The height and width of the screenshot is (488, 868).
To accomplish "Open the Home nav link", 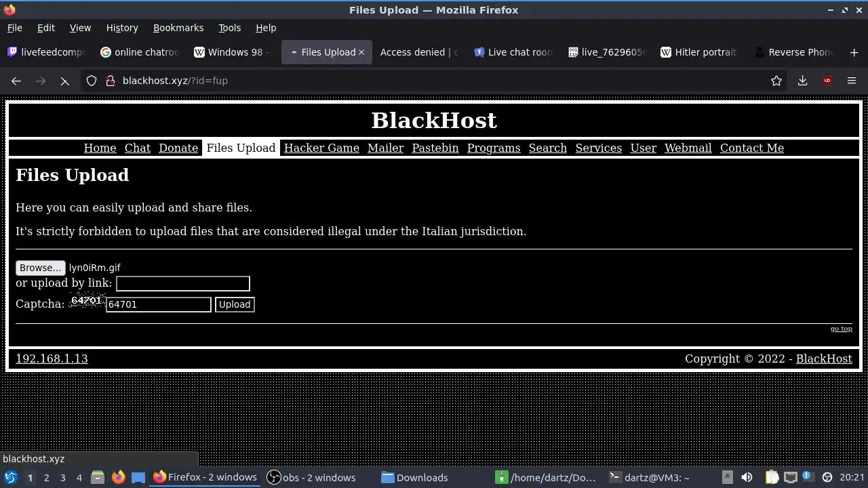I will (x=100, y=148).
